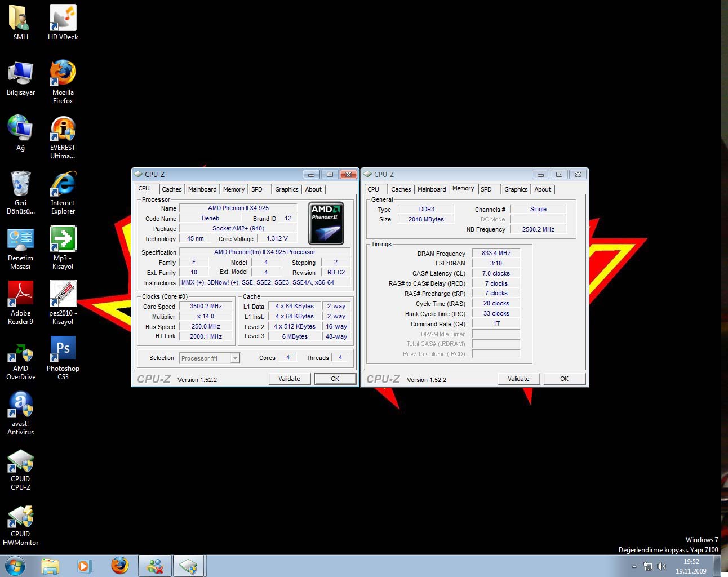The width and height of the screenshot is (728, 577).
Task: Click OK in memory timings CPU-Z window
Action: [x=564, y=379]
